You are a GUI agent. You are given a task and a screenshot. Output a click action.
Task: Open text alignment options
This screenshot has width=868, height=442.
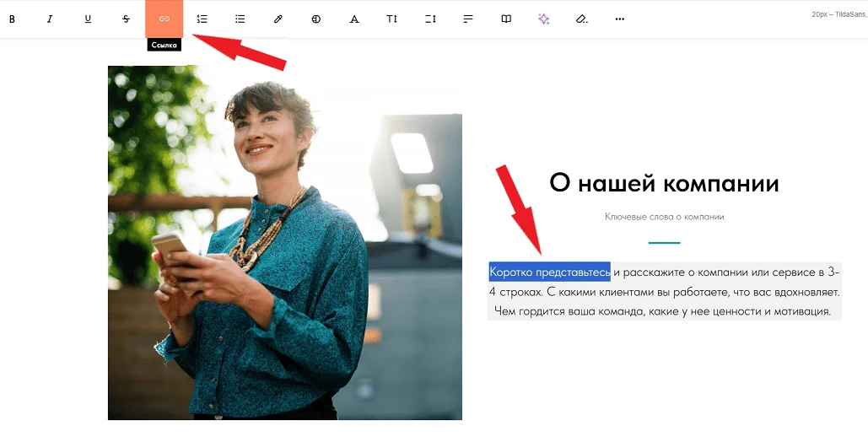[468, 19]
